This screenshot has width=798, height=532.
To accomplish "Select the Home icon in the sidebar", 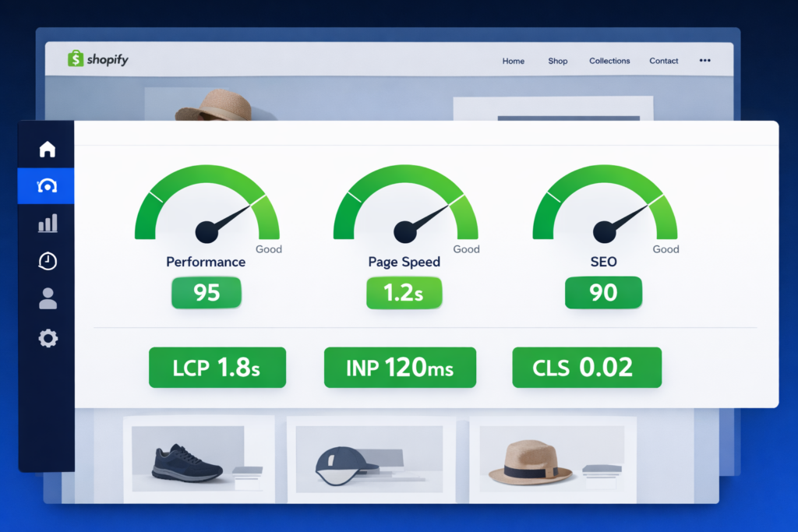I will [46, 148].
